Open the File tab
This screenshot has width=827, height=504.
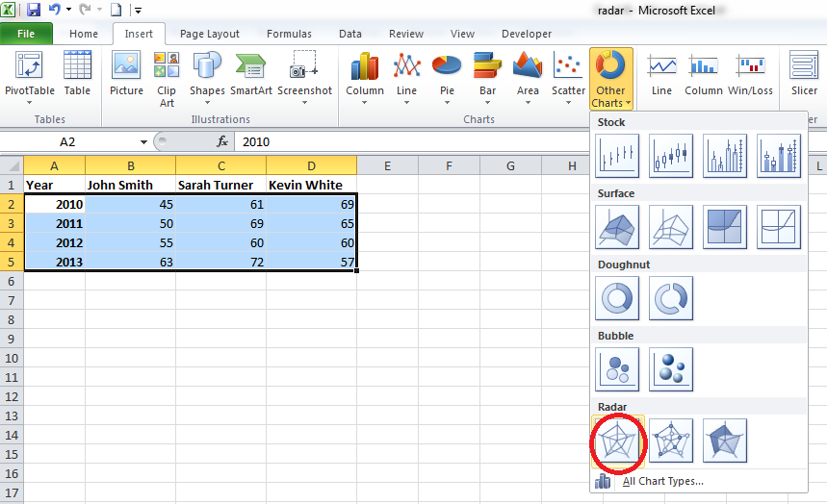[26, 34]
